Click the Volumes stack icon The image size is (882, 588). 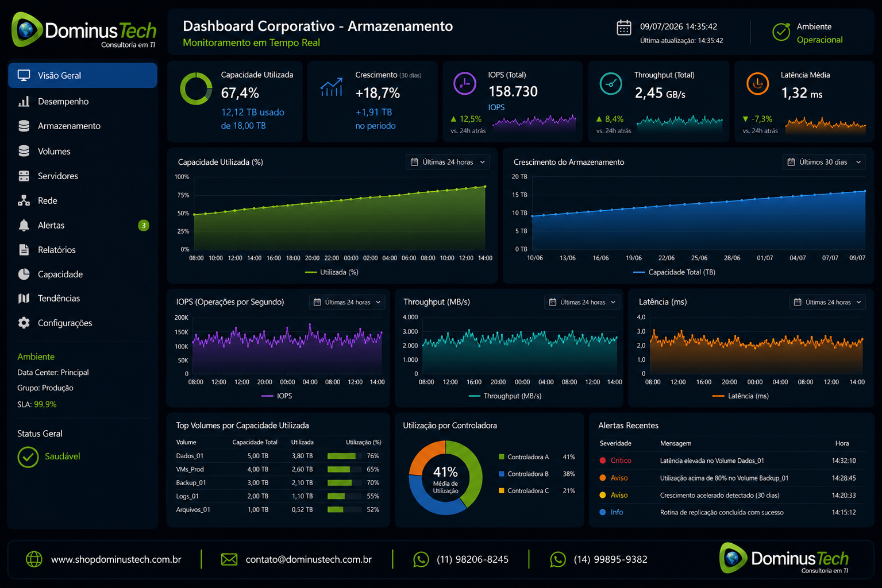tap(24, 151)
